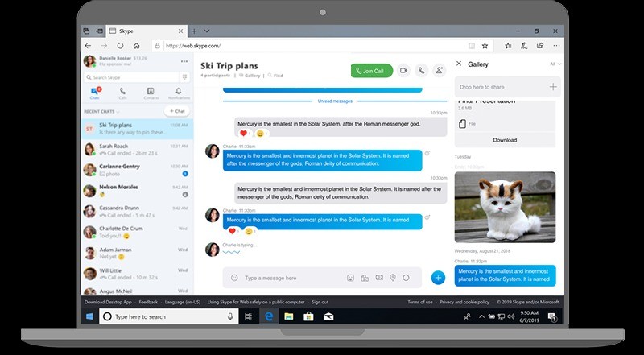
Task: Open the Mail app from the taskbar
Action: click(328, 316)
